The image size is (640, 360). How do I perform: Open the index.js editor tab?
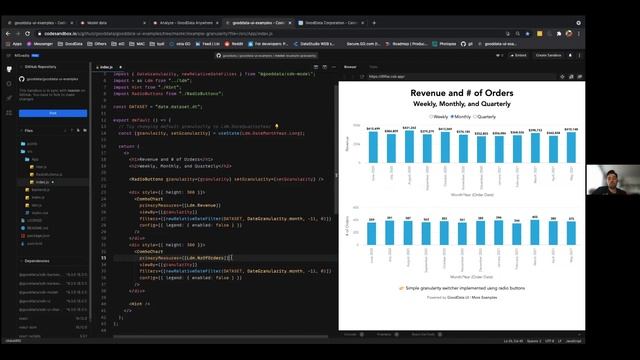click(x=107, y=67)
